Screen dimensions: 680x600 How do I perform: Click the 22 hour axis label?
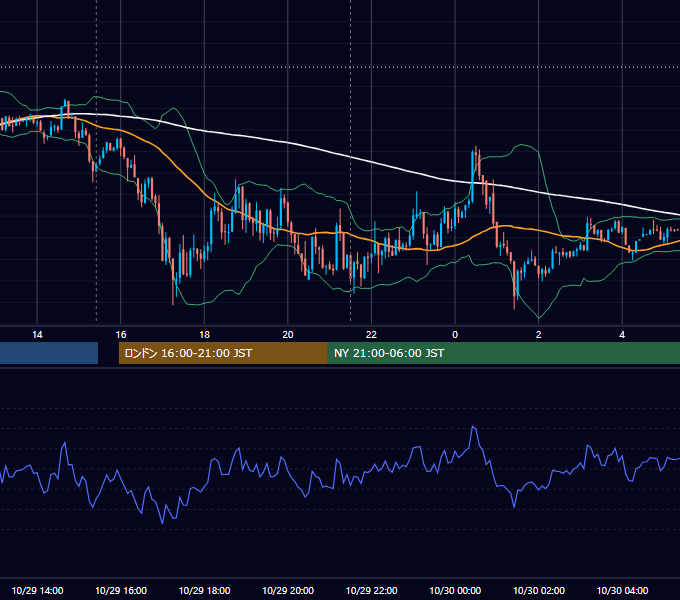[371, 334]
